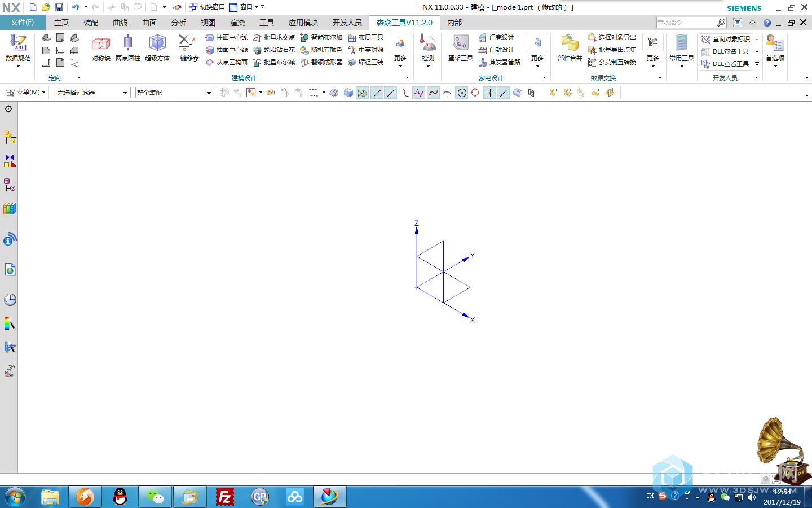Click 门壳设计 door shell design
This screenshot has width=812, height=508.
click(496, 37)
